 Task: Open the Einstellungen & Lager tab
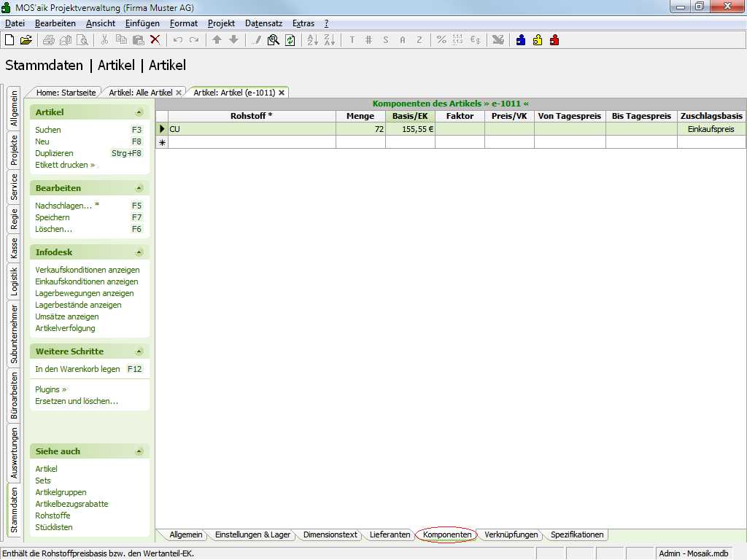point(252,534)
